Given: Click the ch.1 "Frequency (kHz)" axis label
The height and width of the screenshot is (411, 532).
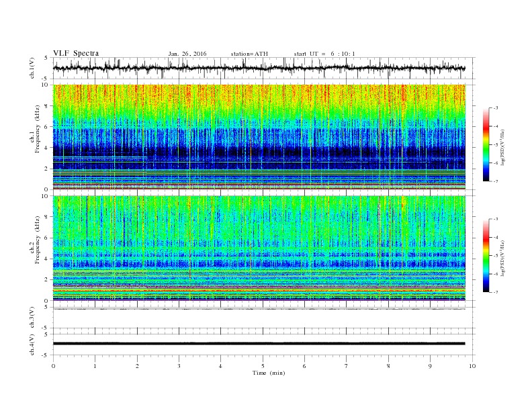Looking at the screenshot, I should click(x=38, y=129).
